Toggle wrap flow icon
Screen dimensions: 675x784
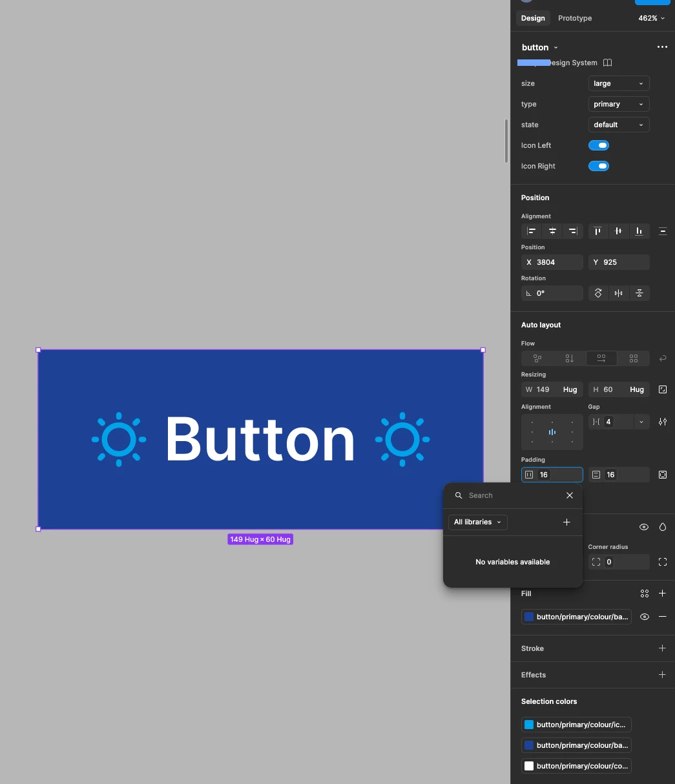[663, 358]
